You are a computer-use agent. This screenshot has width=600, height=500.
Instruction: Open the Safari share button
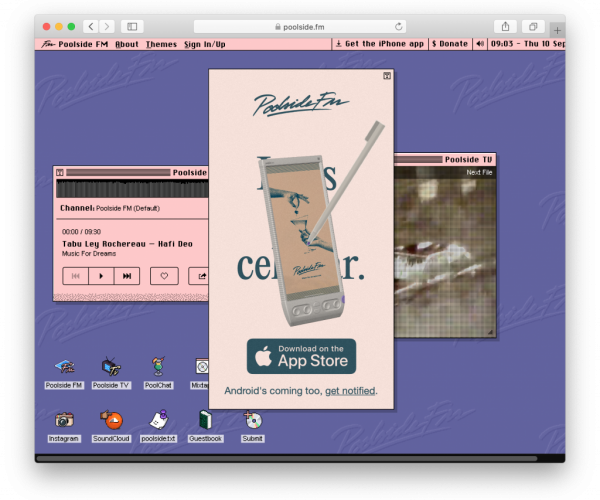pyautogui.click(x=505, y=26)
